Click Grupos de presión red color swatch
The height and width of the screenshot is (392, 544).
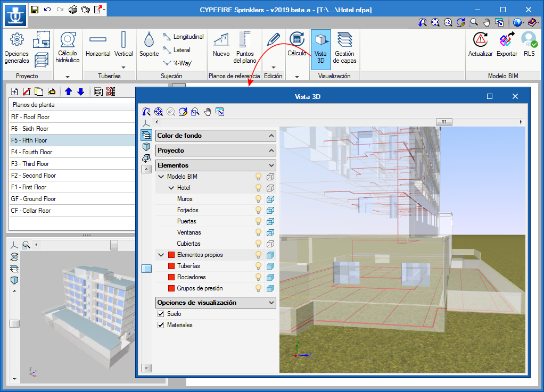coord(171,288)
